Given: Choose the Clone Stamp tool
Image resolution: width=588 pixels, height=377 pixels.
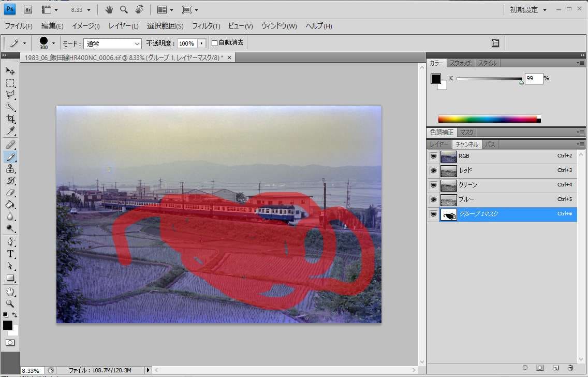Looking at the screenshot, I should [x=10, y=169].
